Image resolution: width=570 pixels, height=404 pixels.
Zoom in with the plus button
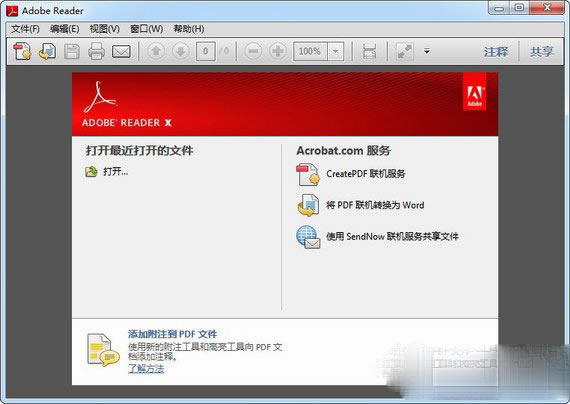click(278, 51)
